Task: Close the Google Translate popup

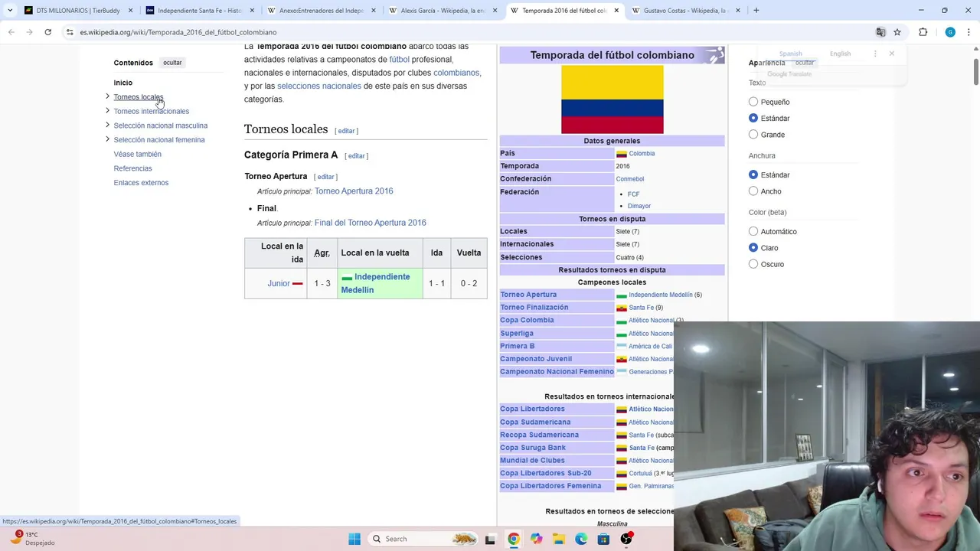Action: [891, 54]
